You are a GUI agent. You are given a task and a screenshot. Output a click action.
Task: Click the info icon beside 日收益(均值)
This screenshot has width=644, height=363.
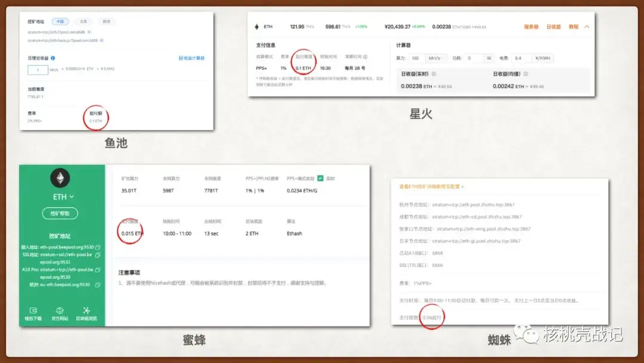526,74
